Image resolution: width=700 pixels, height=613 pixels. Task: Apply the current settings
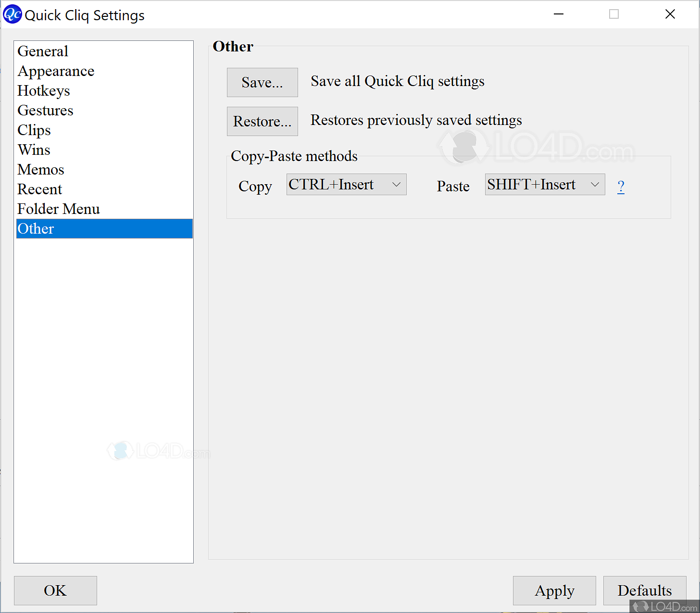(x=554, y=590)
